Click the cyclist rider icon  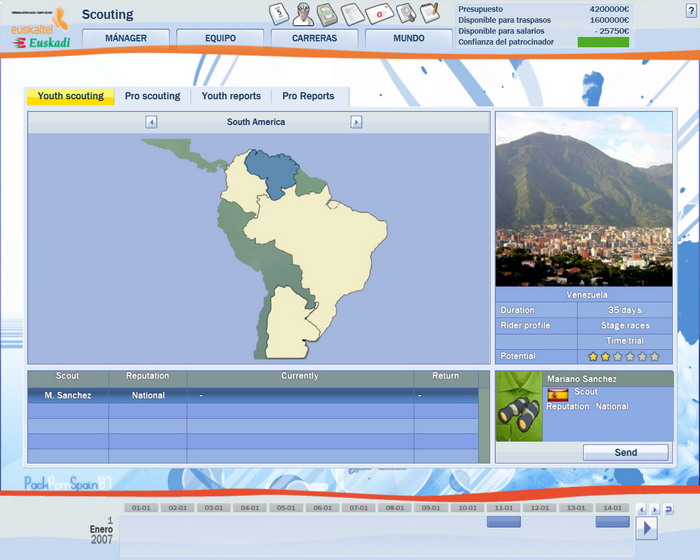304,14
